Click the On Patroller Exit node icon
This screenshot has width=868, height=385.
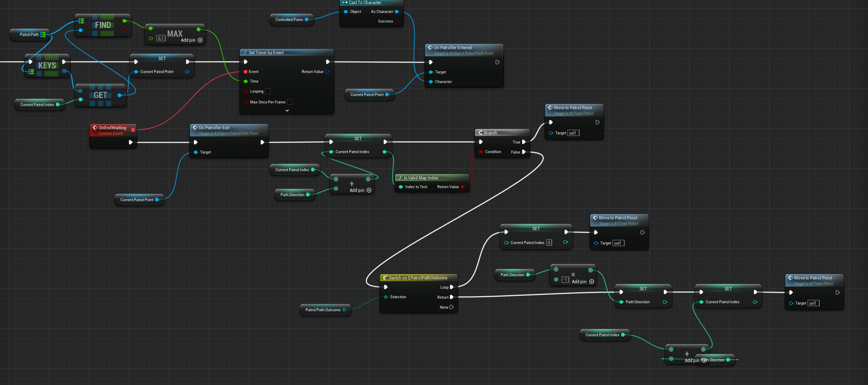click(x=195, y=128)
